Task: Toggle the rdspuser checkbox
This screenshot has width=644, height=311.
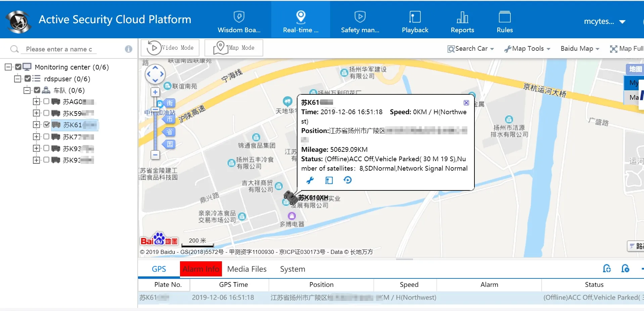Action: pyautogui.click(x=28, y=79)
